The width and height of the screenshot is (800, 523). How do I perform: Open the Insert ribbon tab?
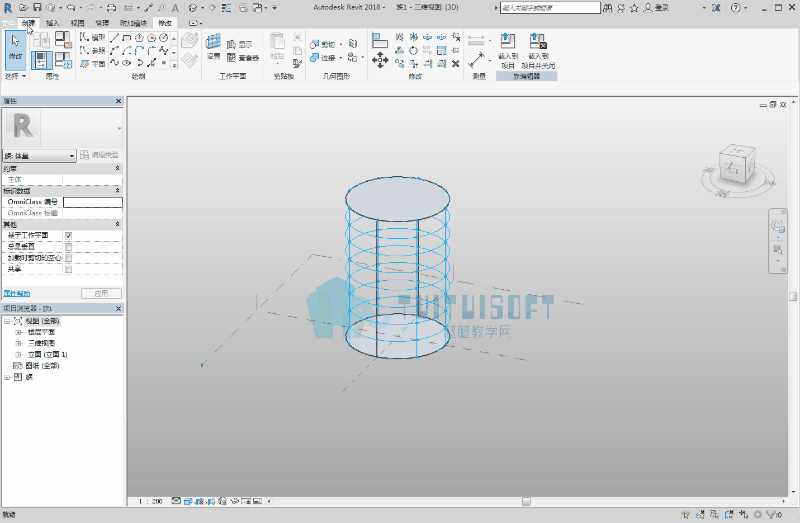pos(53,23)
